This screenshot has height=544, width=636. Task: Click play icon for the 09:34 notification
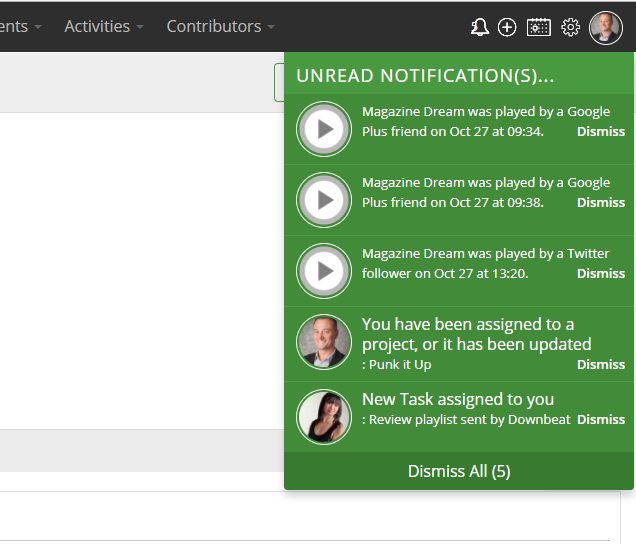click(x=324, y=129)
